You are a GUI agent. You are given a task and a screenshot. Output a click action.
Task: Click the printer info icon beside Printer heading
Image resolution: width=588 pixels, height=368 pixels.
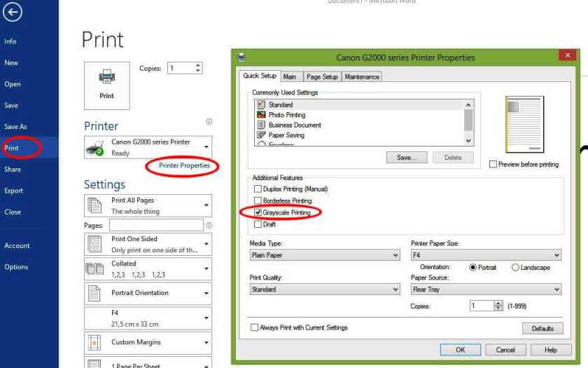point(209,121)
